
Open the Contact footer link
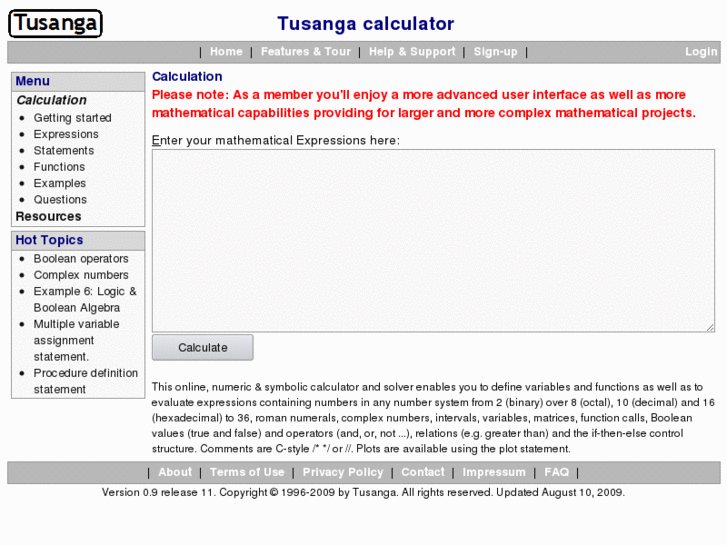pos(422,472)
